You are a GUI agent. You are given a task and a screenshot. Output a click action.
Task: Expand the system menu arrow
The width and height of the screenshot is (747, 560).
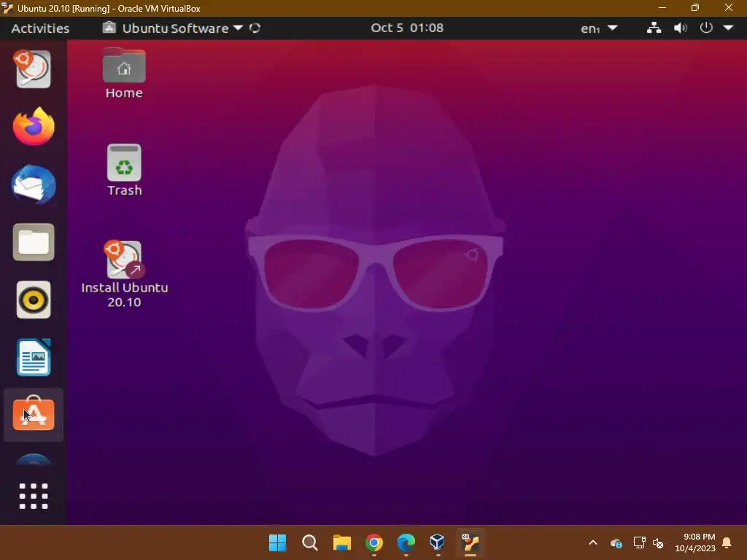[x=729, y=28]
